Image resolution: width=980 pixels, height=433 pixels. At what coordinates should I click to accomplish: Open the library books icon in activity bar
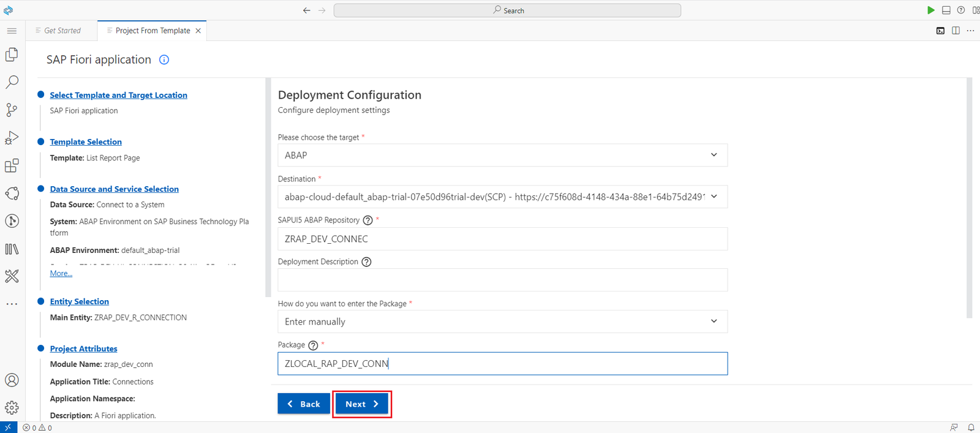point(12,249)
